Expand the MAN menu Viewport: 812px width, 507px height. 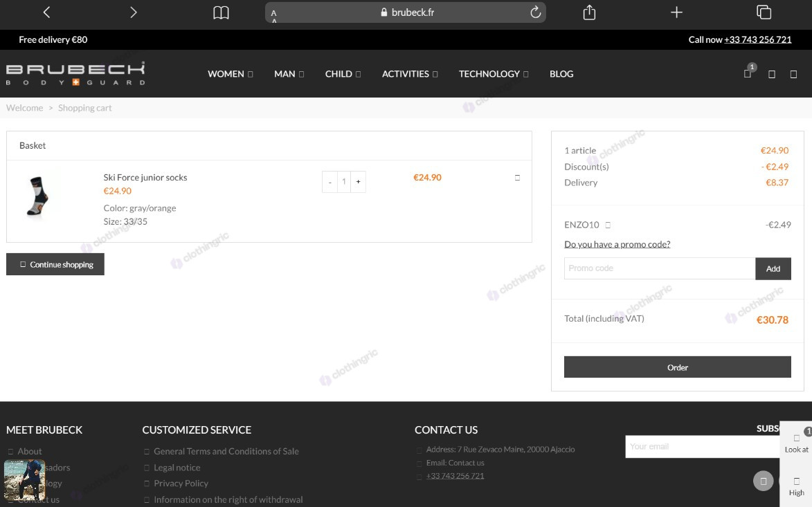tap(289, 74)
